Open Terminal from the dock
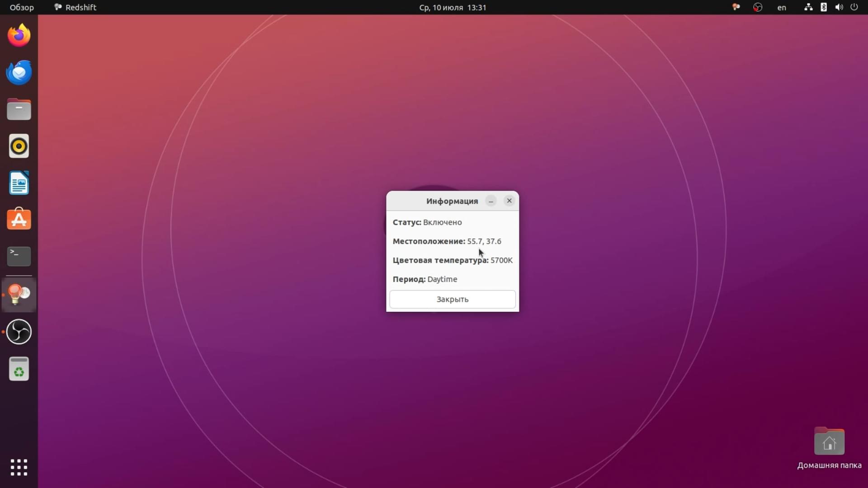This screenshot has width=868, height=488. point(19,256)
